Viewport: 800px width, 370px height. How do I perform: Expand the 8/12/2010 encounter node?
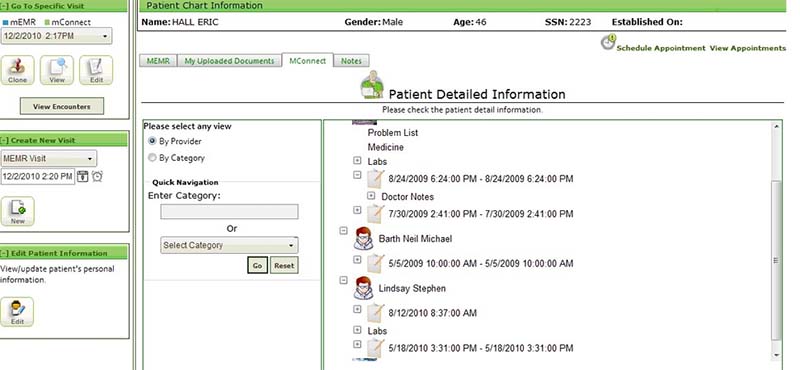pos(357,309)
